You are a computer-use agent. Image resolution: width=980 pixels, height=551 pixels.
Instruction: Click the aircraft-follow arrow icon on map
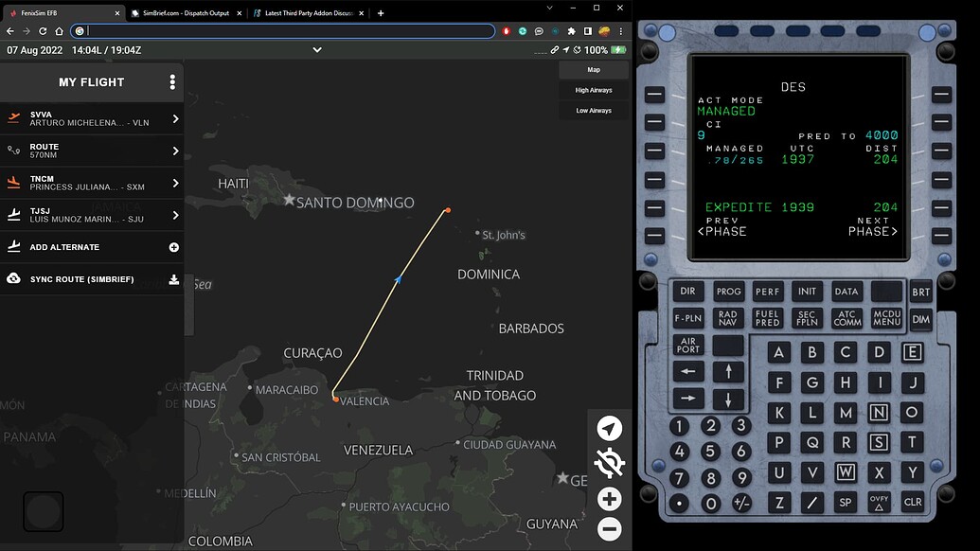click(609, 428)
